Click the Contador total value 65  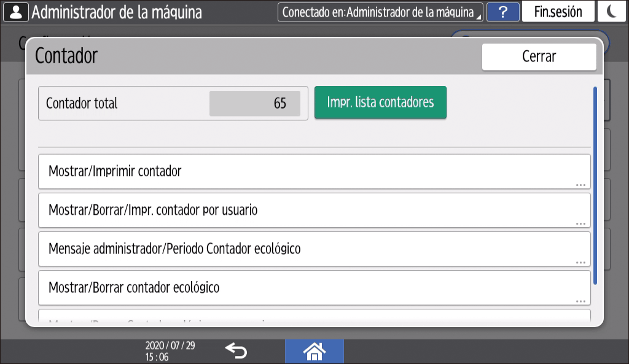255,104
